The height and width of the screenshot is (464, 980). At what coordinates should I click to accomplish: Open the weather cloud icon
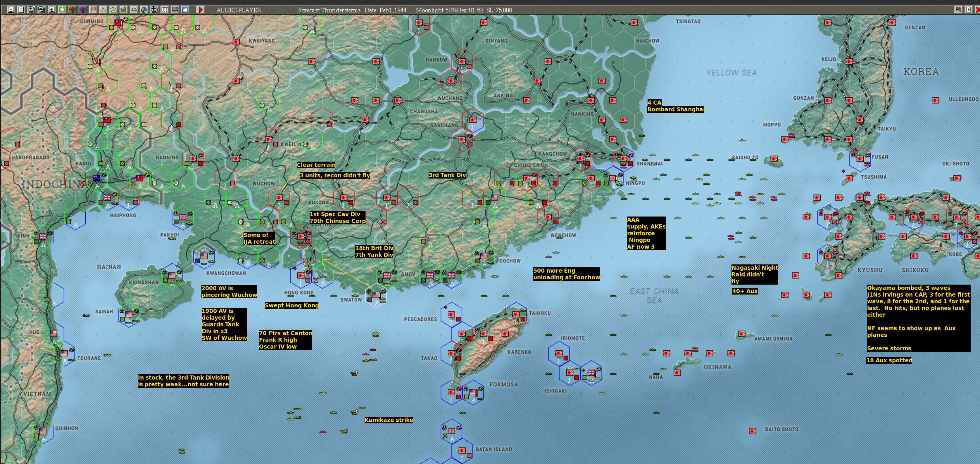(185, 10)
